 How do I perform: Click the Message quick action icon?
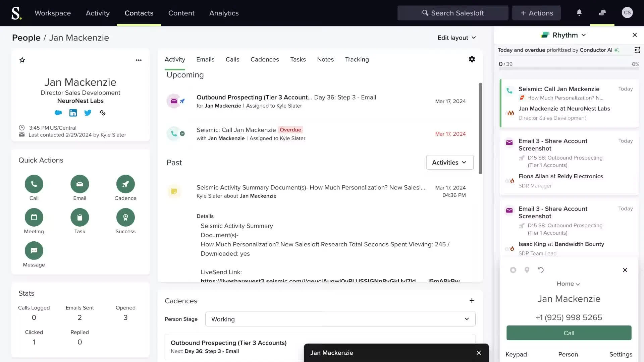coord(34,250)
